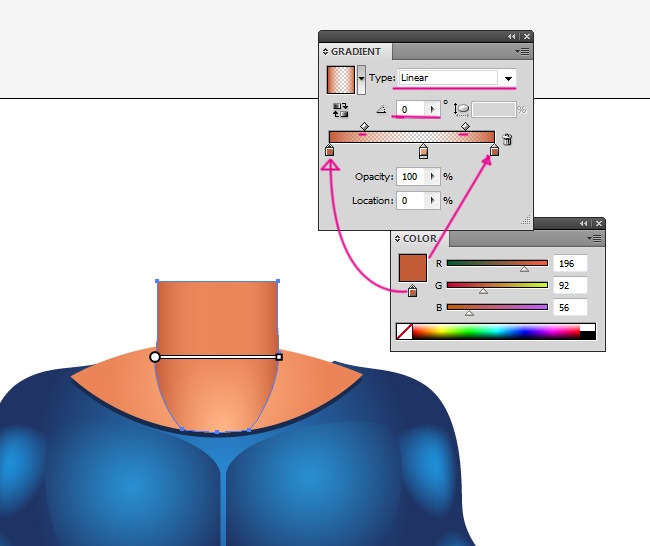Open the Opacity value arrow
650x546 pixels.
click(432, 177)
